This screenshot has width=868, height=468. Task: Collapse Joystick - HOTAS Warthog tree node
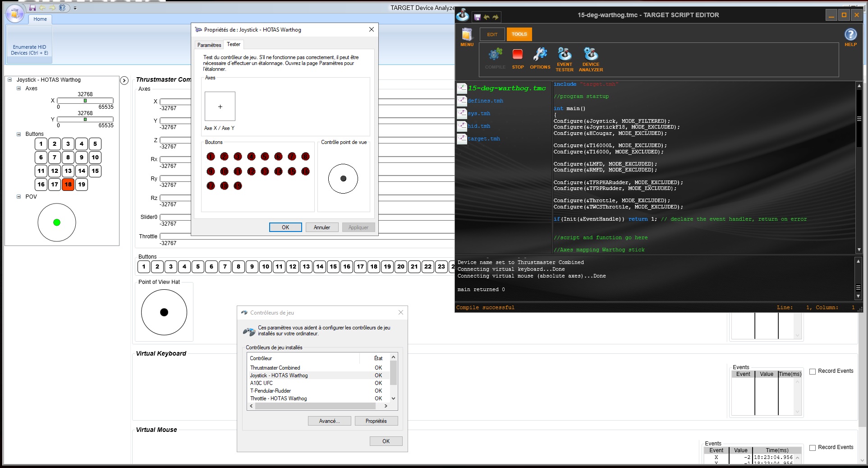click(10, 80)
